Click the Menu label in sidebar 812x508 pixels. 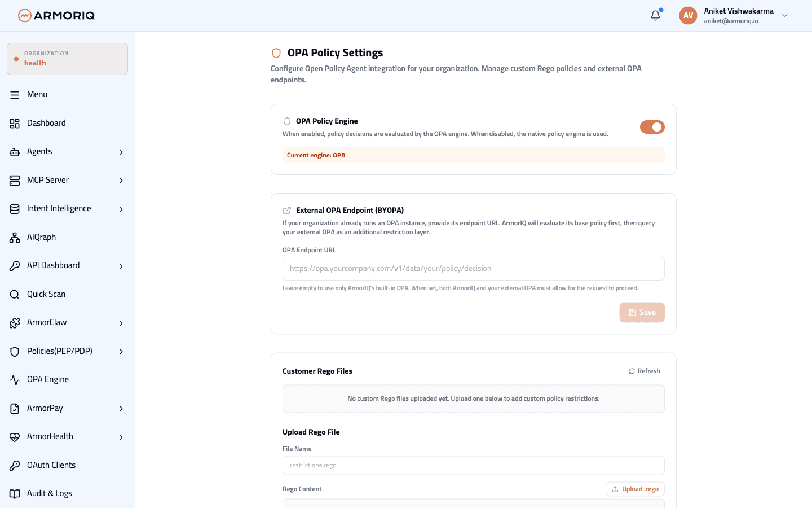pyautogui.click(x=37, y=94)
